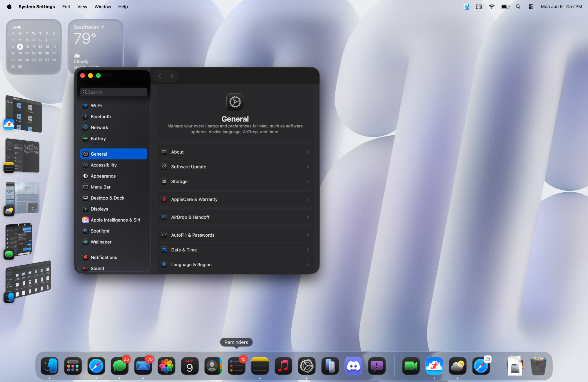Screen dimensions: 588x382
Task: Click the settings Search field
Action: tap(114, 92)
